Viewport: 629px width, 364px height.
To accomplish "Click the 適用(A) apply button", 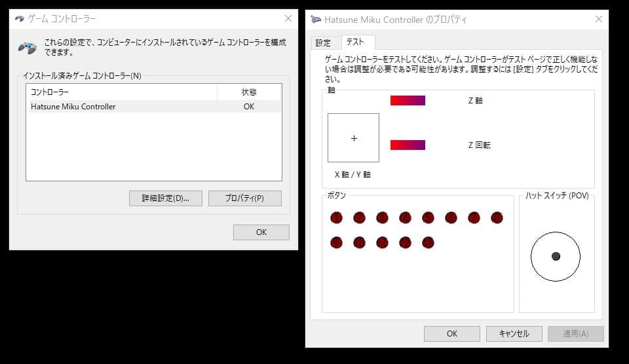I will tap(576, 333).
